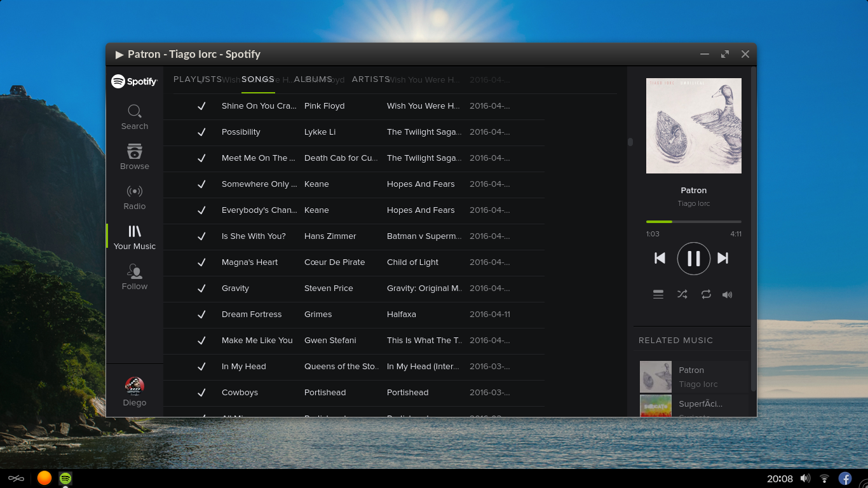The width and height of the screenshot is (868, 488).
Task: Open the Search page
Action: (135, 118)
